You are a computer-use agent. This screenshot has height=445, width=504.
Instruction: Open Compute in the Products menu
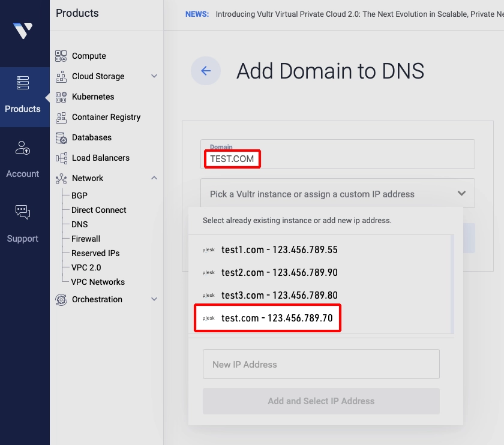pos(89,56)
